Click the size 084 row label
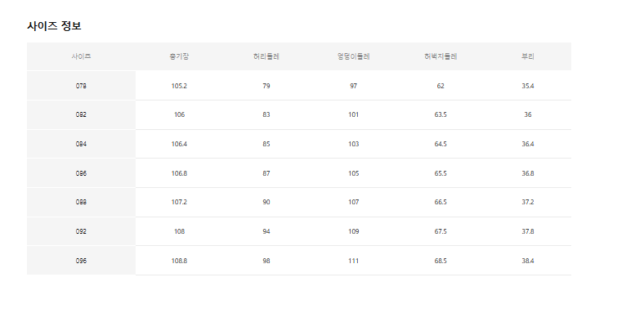The width and height of the screenshot is (644, 322). [x=82, y=144]
